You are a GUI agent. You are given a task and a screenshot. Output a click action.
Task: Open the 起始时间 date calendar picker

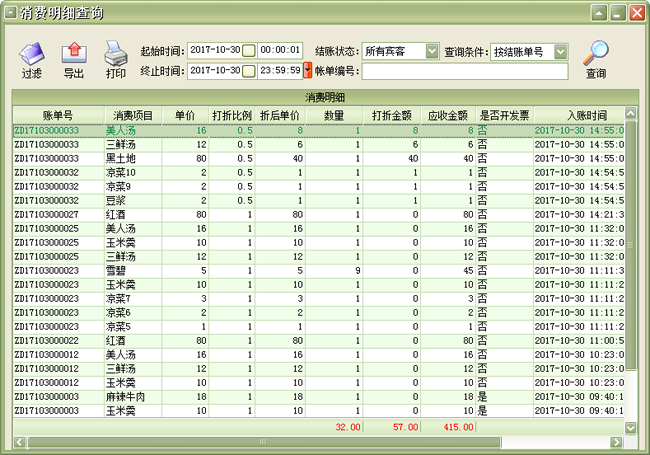tap(249, 51)
